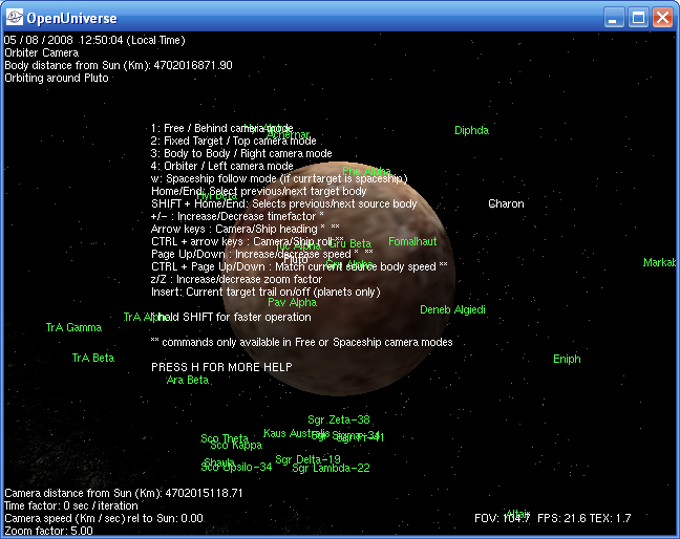Click the TEX: 1.7 readout

pyautogui.click(x=610, y=518)
